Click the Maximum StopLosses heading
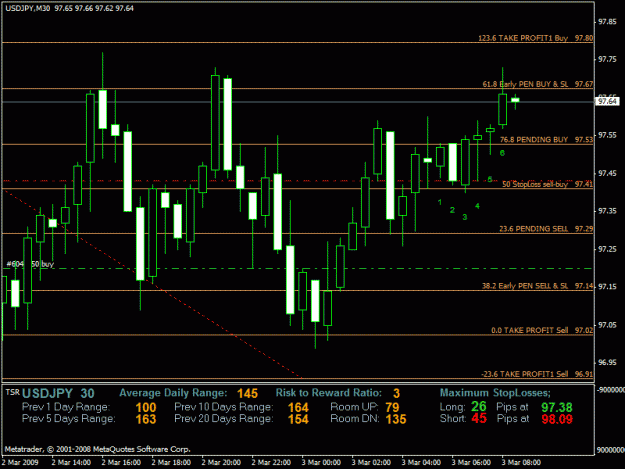 [495, 393]
